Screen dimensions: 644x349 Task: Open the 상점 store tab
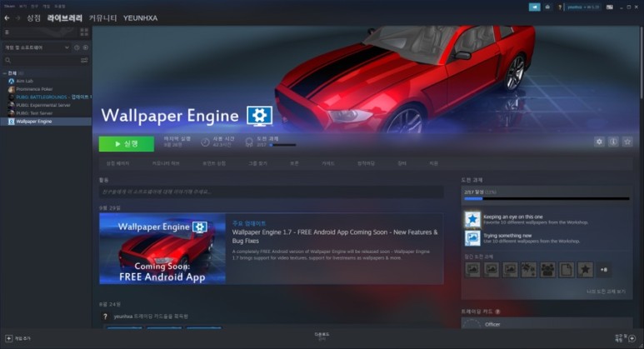pyautogui.click(x=33, y=18)
